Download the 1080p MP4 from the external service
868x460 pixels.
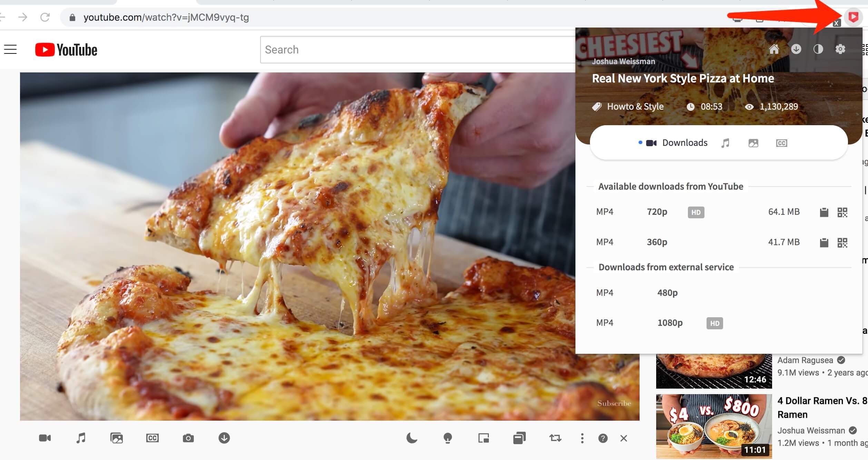point(670,323)
